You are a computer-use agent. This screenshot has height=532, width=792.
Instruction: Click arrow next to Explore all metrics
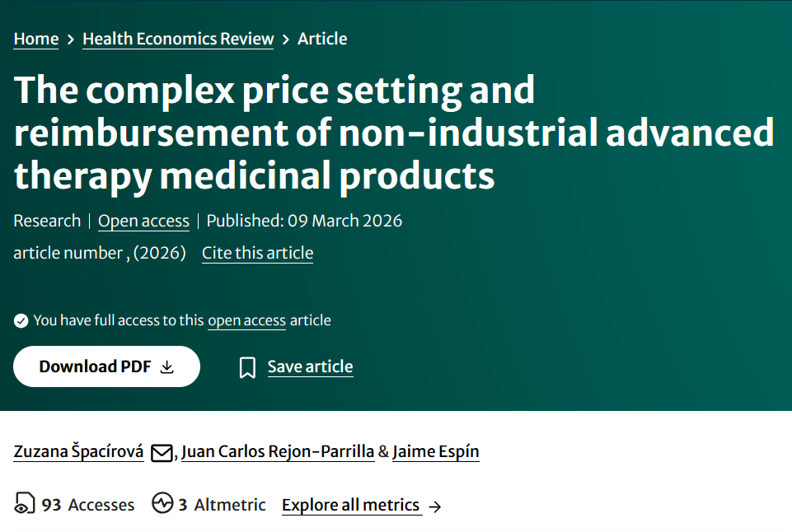(435, 506)
